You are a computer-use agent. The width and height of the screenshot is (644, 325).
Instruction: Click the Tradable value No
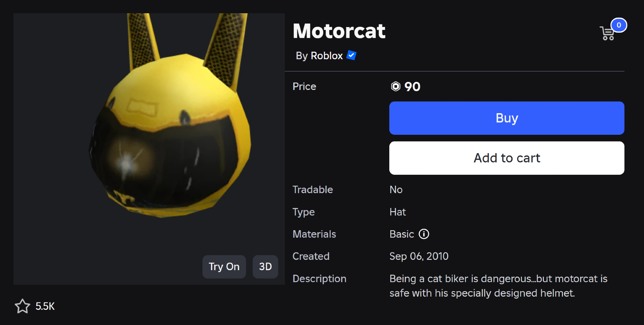tap(396, 190)
